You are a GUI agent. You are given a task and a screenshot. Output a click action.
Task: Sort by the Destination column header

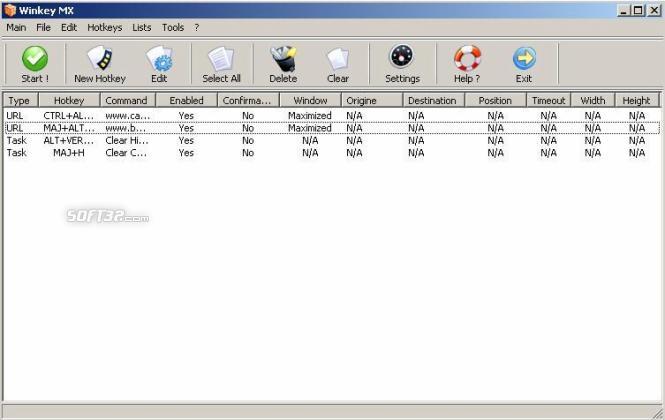pos(433,101)
